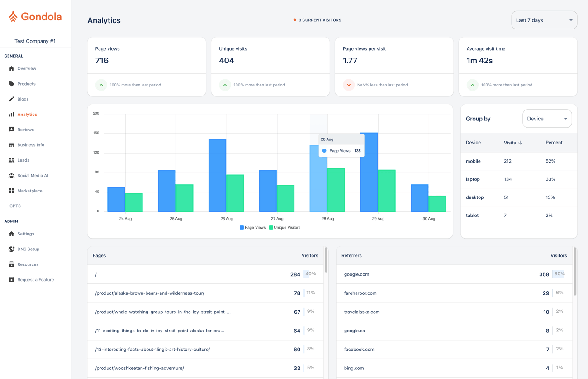Viewport: 588px width, 379px height.
Task: Click the 29 Aug blue Page Views bar
Action: (x=369, y=173)
